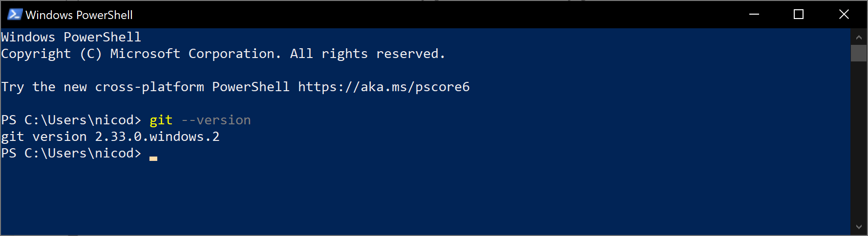868x236 pixels.
Task: Minimize the PowerShell window
Action: [x=754, y=15]
